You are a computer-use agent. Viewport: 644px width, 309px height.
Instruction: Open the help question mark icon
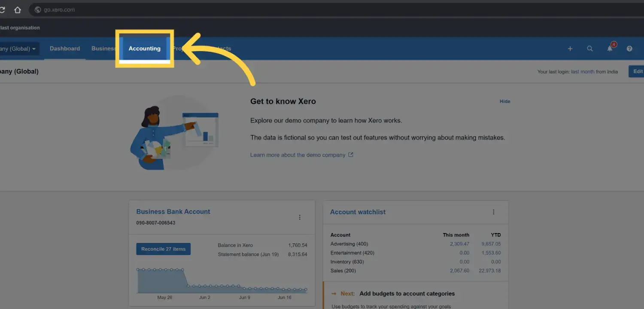pyautogui.click(x=629, y=49)
